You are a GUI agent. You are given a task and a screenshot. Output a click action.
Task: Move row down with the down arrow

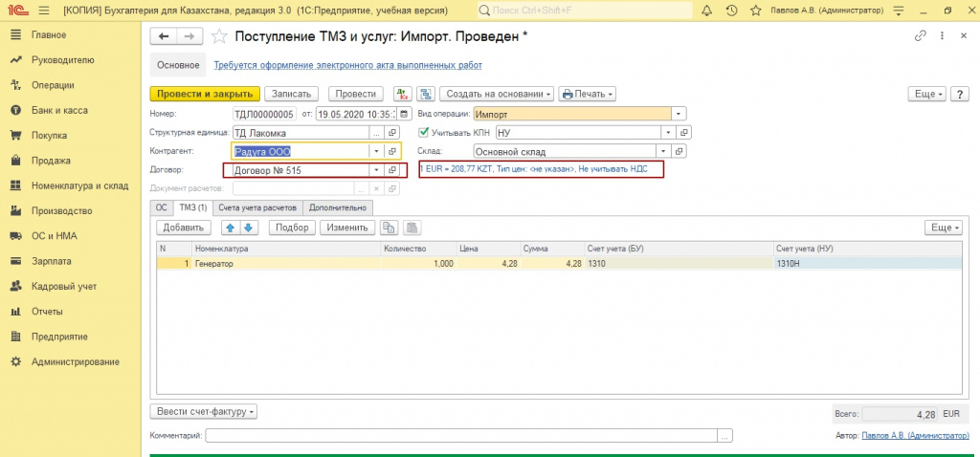click(x=248, y=228)
